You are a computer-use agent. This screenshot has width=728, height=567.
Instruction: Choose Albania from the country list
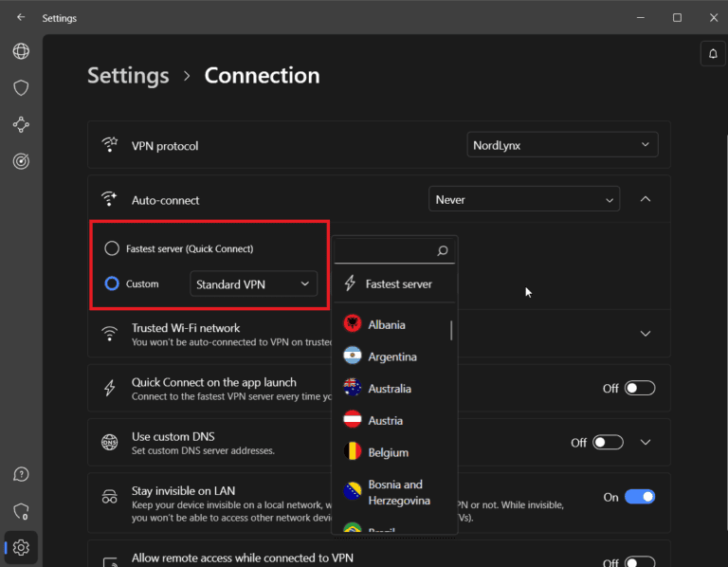pos(387,324)
